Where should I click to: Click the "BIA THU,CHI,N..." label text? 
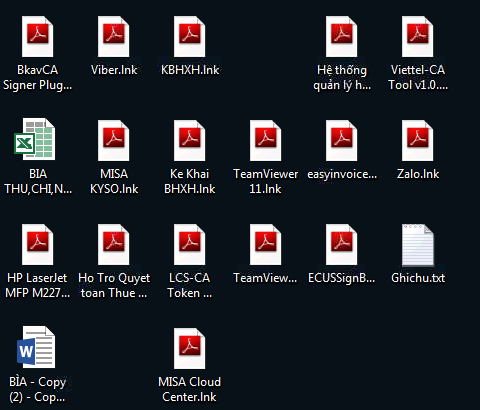click(x=38, y=181)
